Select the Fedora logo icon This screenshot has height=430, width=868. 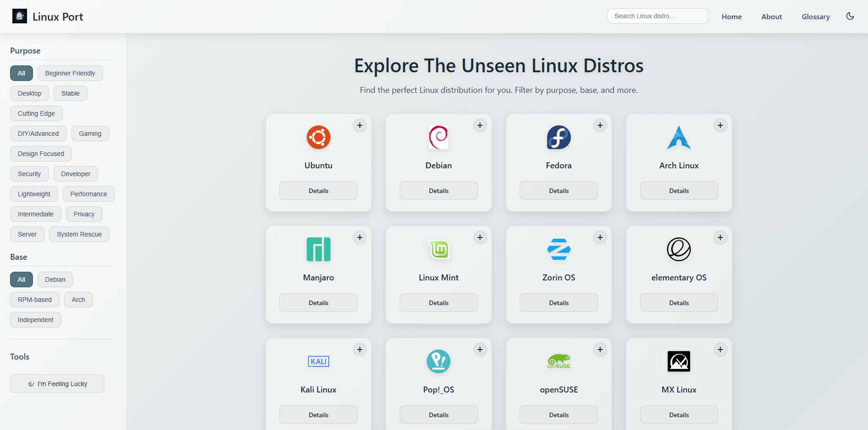(559, 137)
